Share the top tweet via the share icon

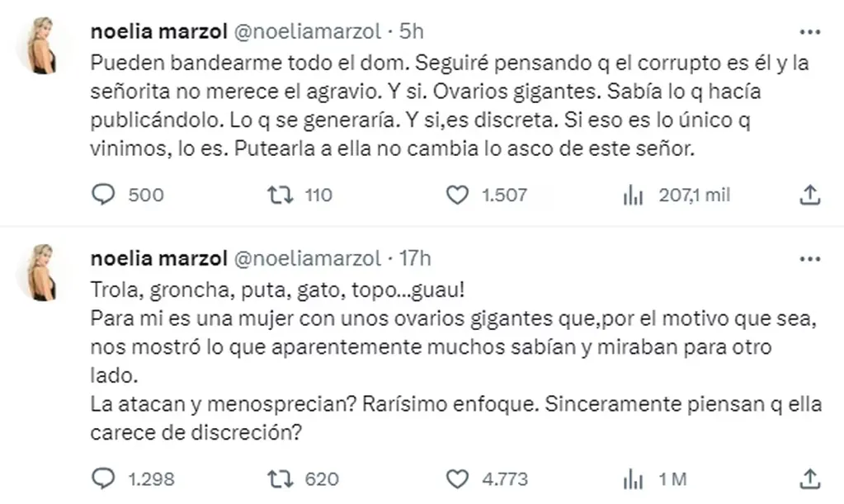click(809, 195)
